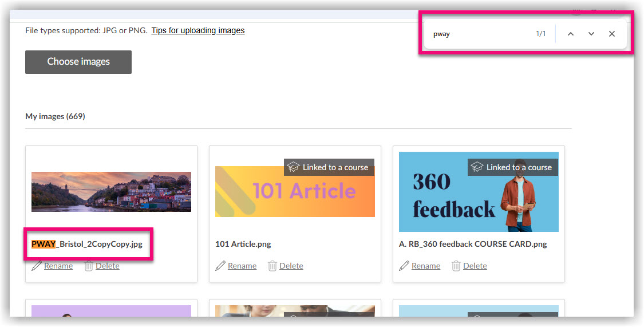Rename PWAY_Bristol_2CopyCopy.jpg
Image resolution: width=644 pixels, height=327 pixels.
58,266
